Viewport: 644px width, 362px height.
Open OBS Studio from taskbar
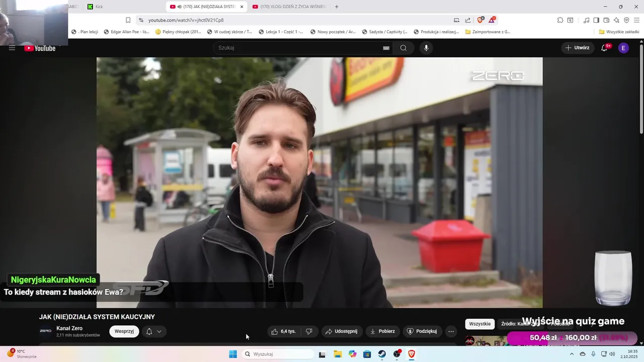point(397,354)
